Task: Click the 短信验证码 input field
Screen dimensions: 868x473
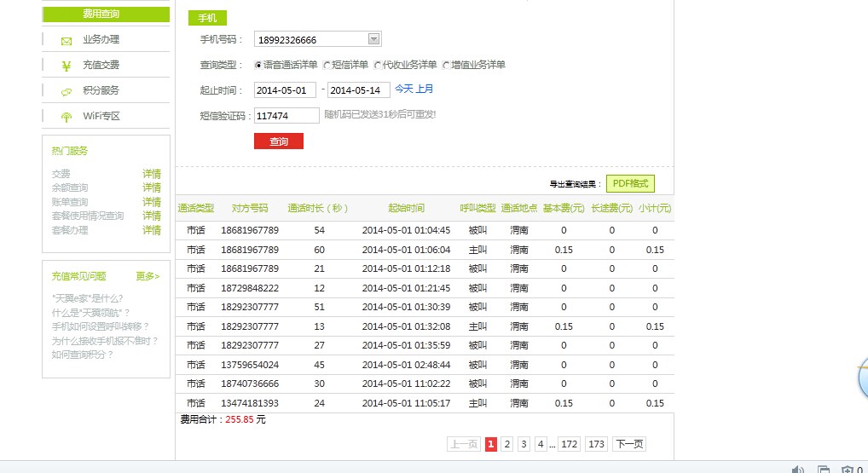Action: click(x=286, y=116)
